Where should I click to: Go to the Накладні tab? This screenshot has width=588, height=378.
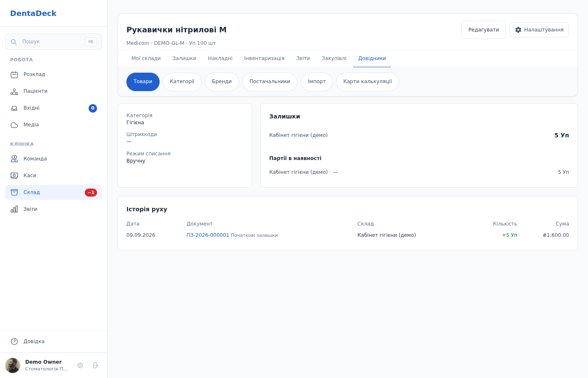pos(220,59)
